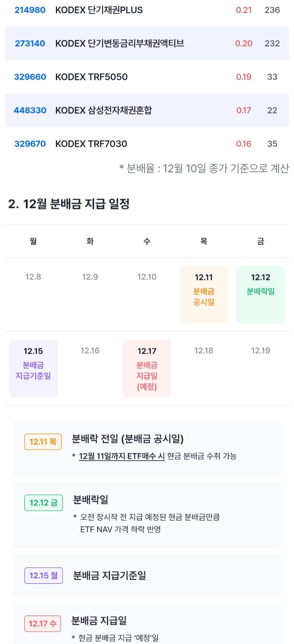Image resolution: width=294 pixels, height=644 pixels.
Task: Tap the 12.10 date in the calendar
Action: 147,277
